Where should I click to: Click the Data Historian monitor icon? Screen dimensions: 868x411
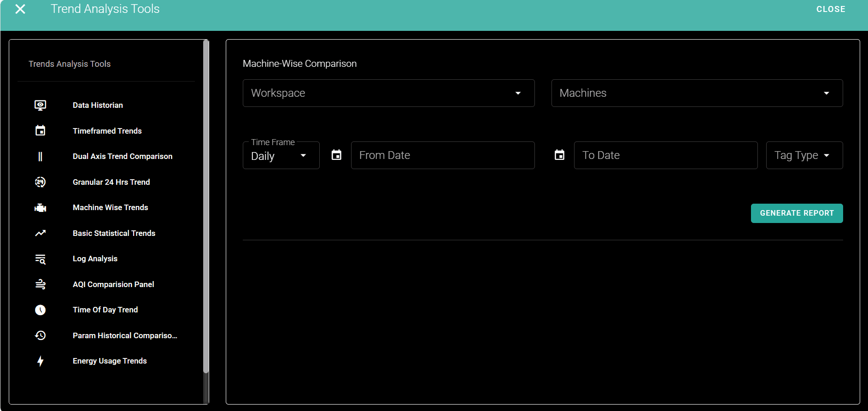(41, 106)
